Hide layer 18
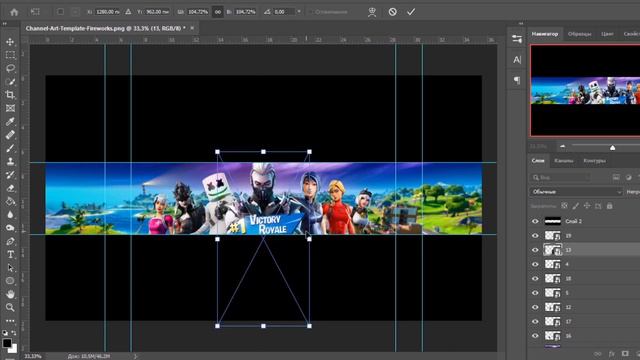 [x=535, y=278]
